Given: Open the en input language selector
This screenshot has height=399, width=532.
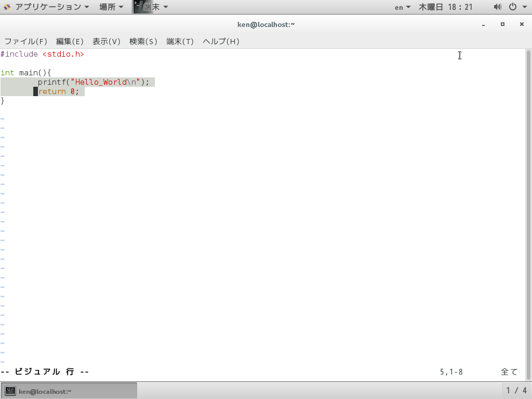Looking at the screenshot, I should tap(403, 7).
